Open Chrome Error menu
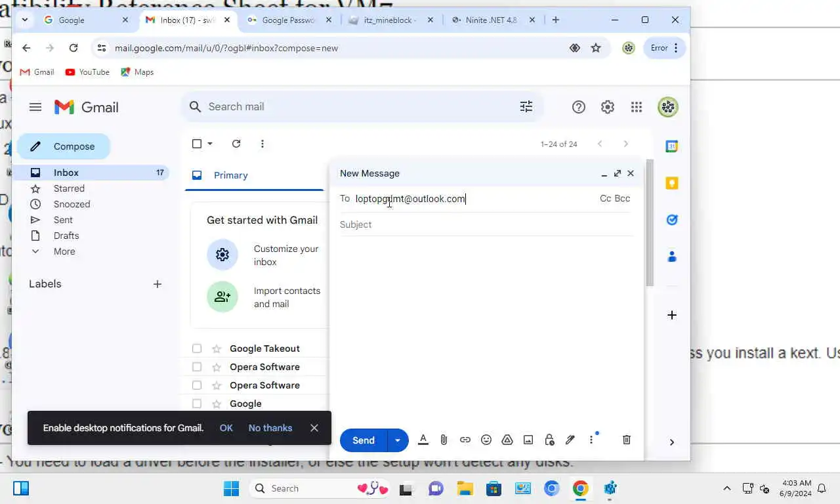Image resolution: width=840 pixels, height=504 pixels. (x=665, y=48)
